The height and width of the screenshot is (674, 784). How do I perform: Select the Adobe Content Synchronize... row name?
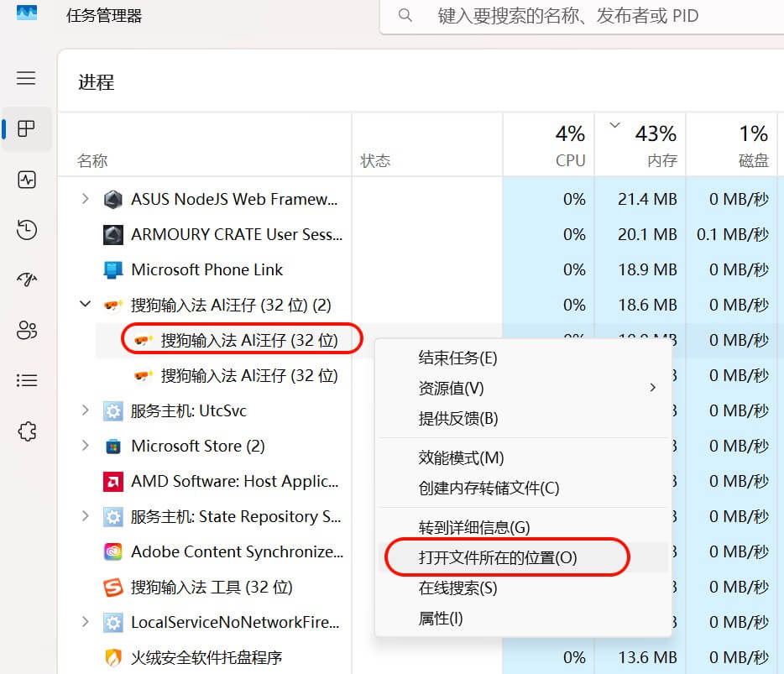point(237,552)
